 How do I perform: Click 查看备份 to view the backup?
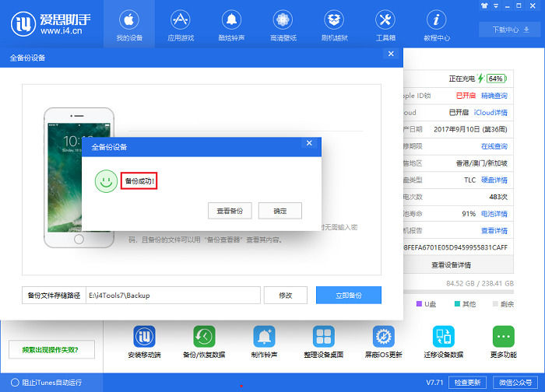pyautogui.click(x=230, y=211)
